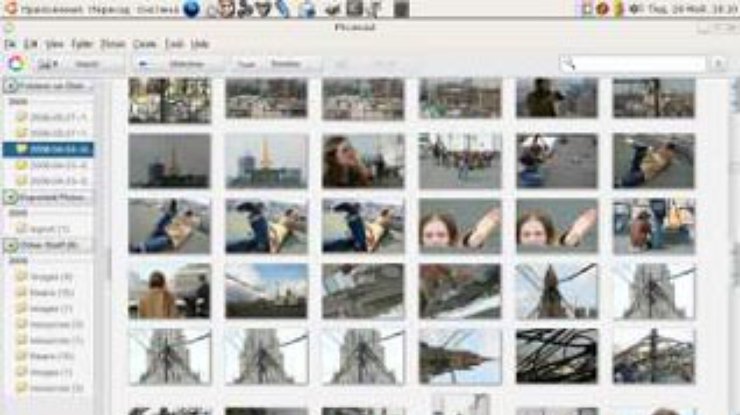The height and width of the screenshot is (415, 740).
Task: Click the Import button in the toolbar
Action: [87, 64]
